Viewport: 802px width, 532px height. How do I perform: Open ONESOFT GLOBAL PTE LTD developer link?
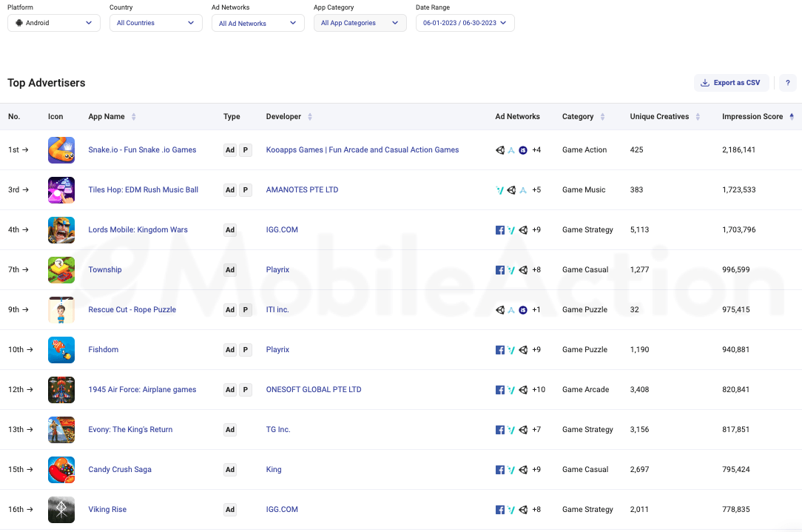click(x=314, y=389)
